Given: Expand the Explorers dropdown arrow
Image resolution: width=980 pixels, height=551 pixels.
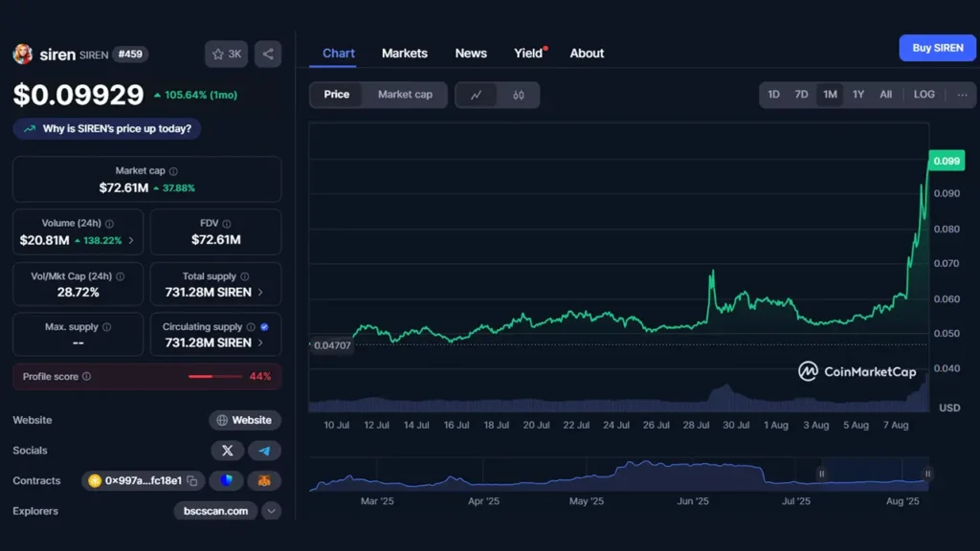Looking at the screenshot, I should tap(271, 511).
